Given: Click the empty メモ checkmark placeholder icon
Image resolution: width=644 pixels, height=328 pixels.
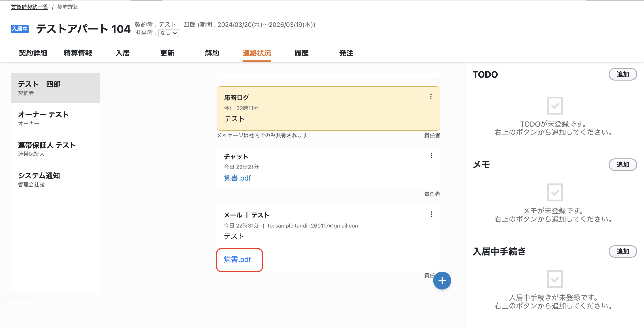Looking at the screenshot, I should (x=555, y=192).
